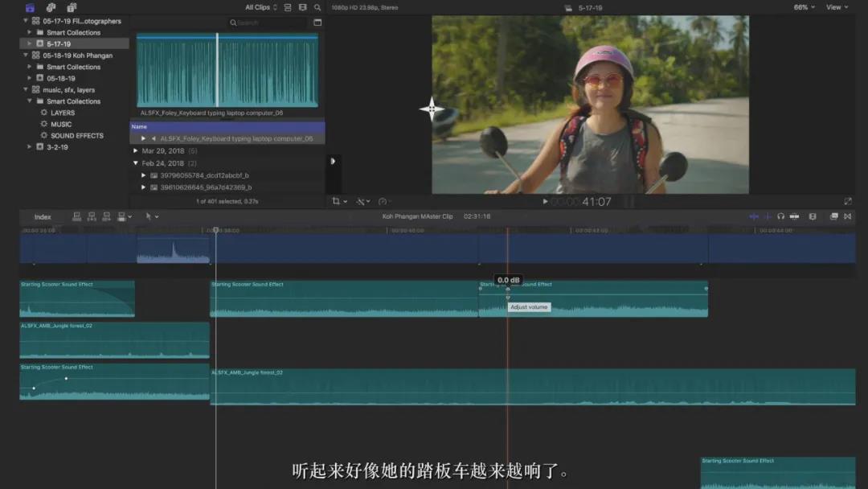
Task: Open the Titles and Generators sidebar
Action: point(72,7)
